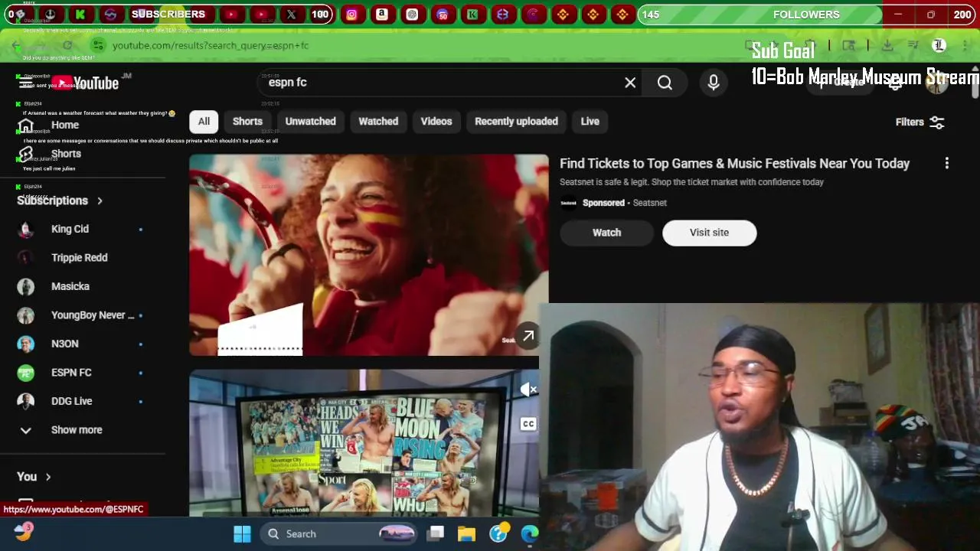Select the Videos filter chip
The image size is (980, 551).
[436, 121]
